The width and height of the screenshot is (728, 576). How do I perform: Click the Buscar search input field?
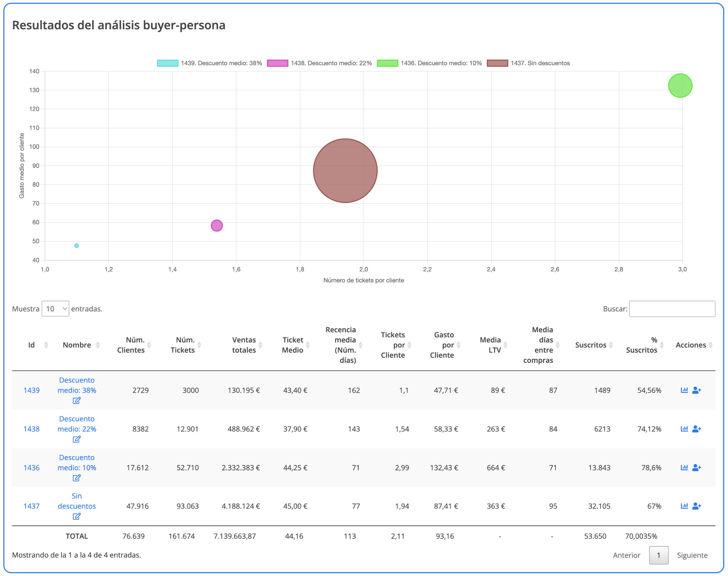pos(672,309)
